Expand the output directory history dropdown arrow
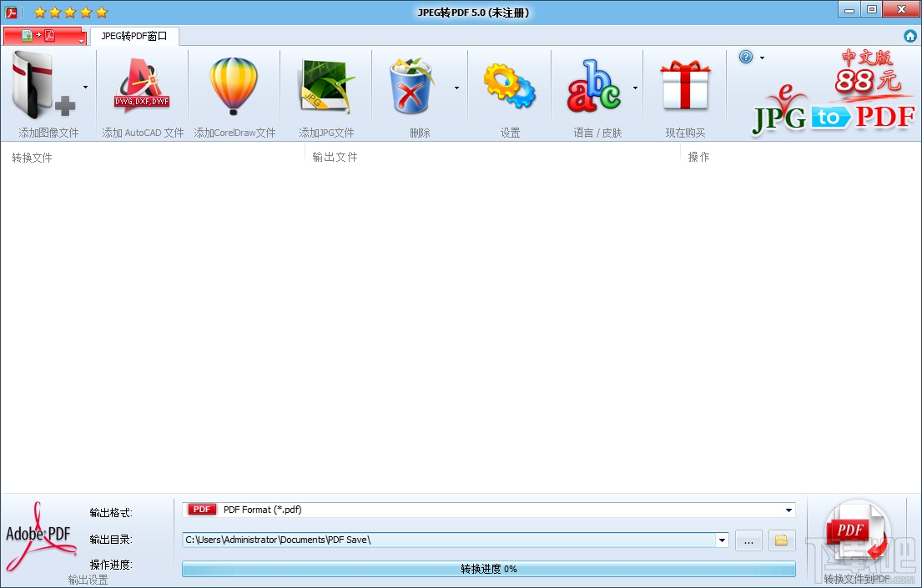 click(722, 540)
